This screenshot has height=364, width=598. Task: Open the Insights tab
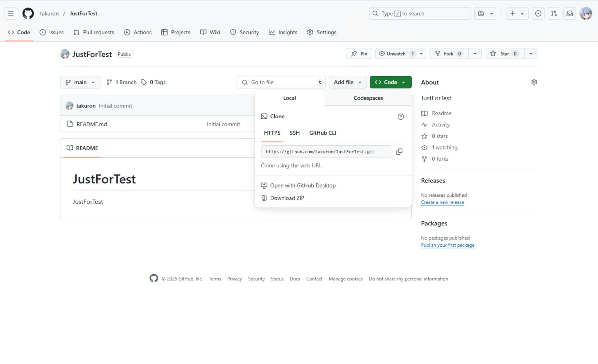click(283, 32)
